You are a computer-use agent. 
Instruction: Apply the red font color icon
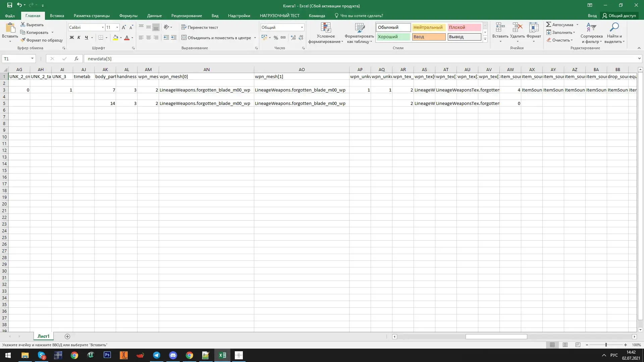(127, 38)
